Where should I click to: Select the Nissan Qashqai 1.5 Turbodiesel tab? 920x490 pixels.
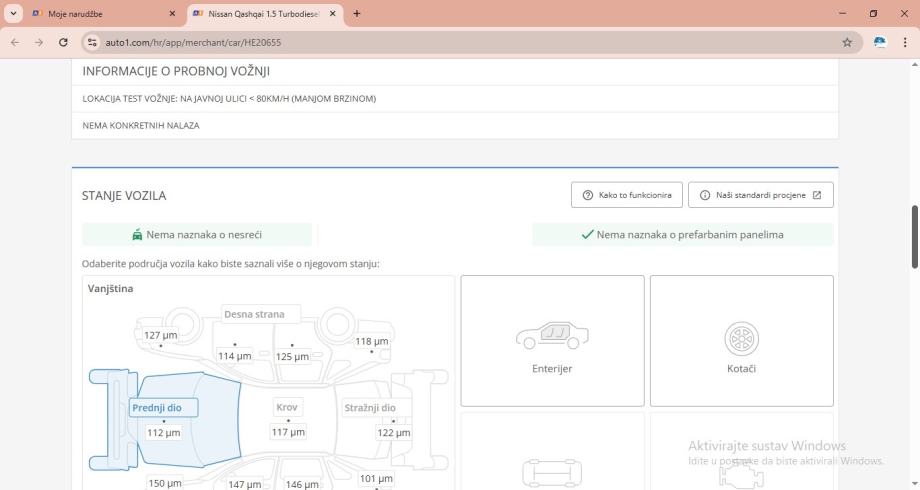tap(265, 13)
